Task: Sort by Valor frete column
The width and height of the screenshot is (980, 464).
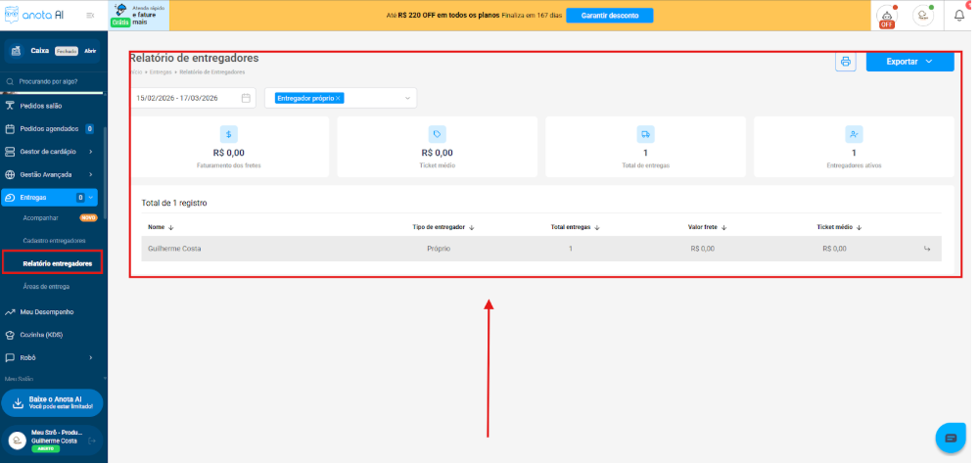Action: coord(708,227)
